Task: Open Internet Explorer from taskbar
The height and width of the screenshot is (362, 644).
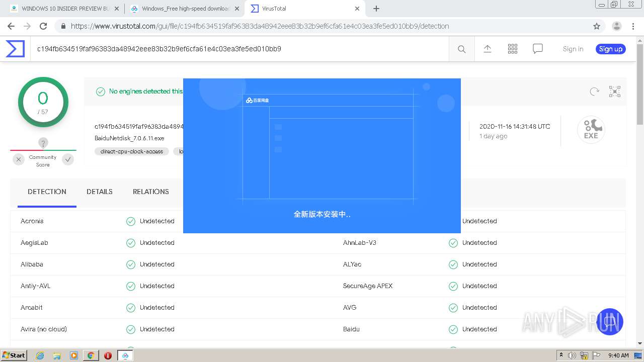Action: [x=40, y=355]
